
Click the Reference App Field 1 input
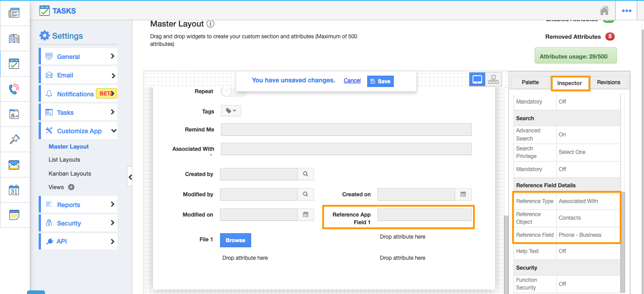click(x=424, y=215)
